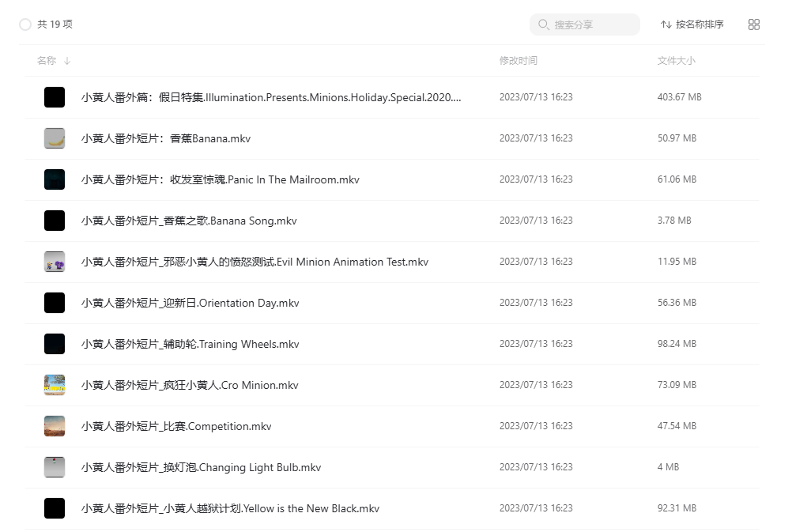This screenshot has height=532, width=792.
Task: Toggle the select-all circle beside 共 19 项
Action: [25, 25]
